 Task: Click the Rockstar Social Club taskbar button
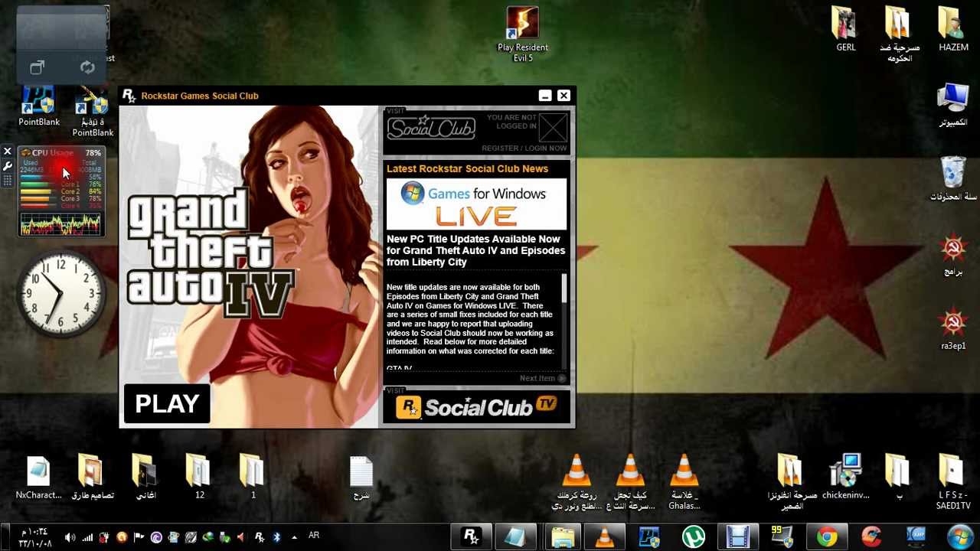tap(472, 537)
